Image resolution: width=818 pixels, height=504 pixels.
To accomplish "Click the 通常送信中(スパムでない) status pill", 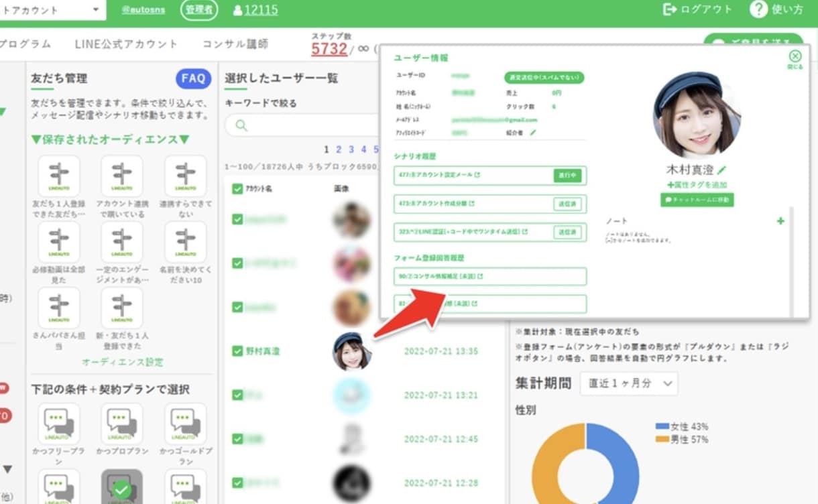I will pyautogui.click(x=544, y=78).
